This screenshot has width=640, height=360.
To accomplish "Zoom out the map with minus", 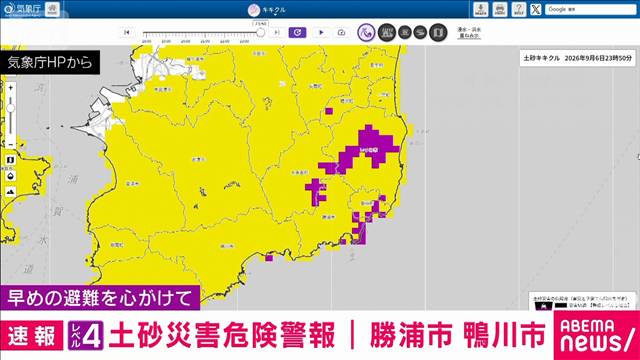I will (x=11, y=144).
